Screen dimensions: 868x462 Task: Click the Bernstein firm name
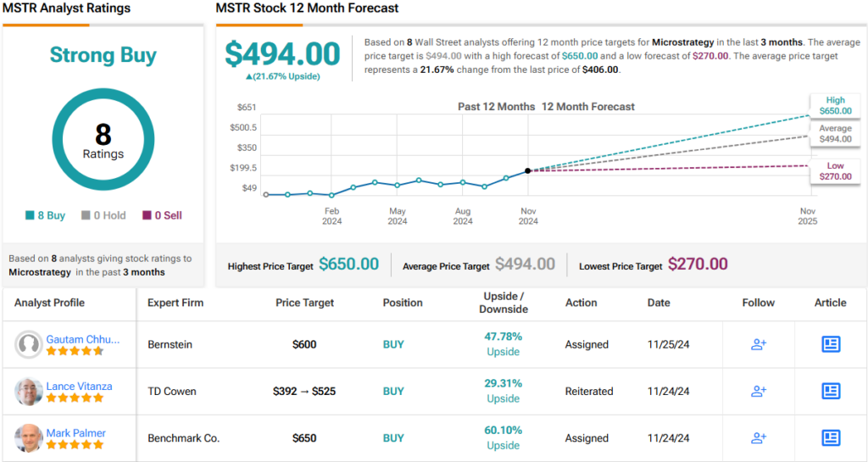(170, 344)
